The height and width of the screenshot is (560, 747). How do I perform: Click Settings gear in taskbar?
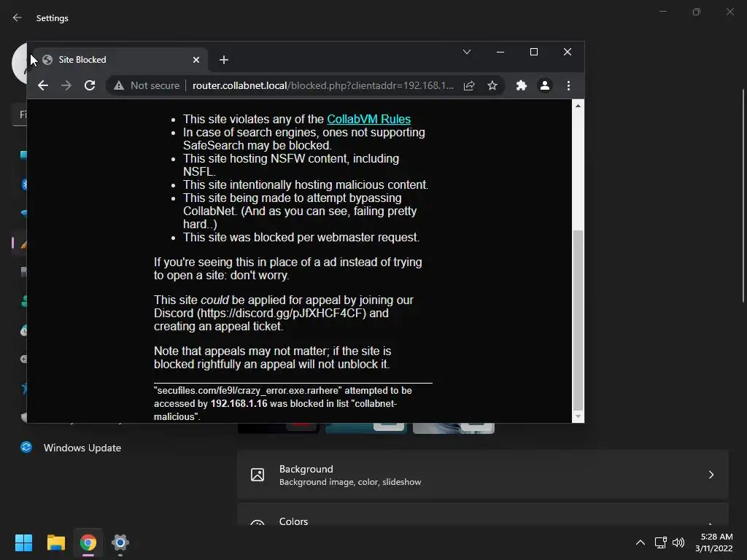coord(120,542)
